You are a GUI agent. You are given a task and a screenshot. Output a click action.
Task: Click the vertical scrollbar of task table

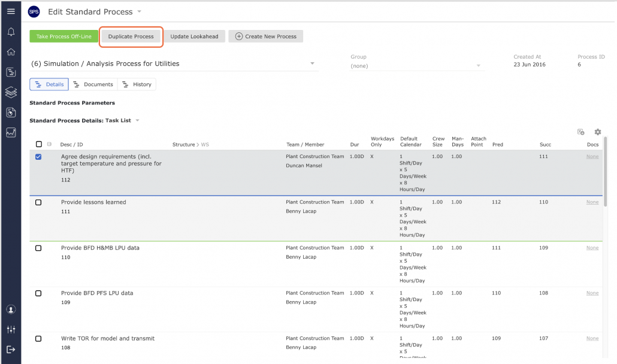point(605,171)
